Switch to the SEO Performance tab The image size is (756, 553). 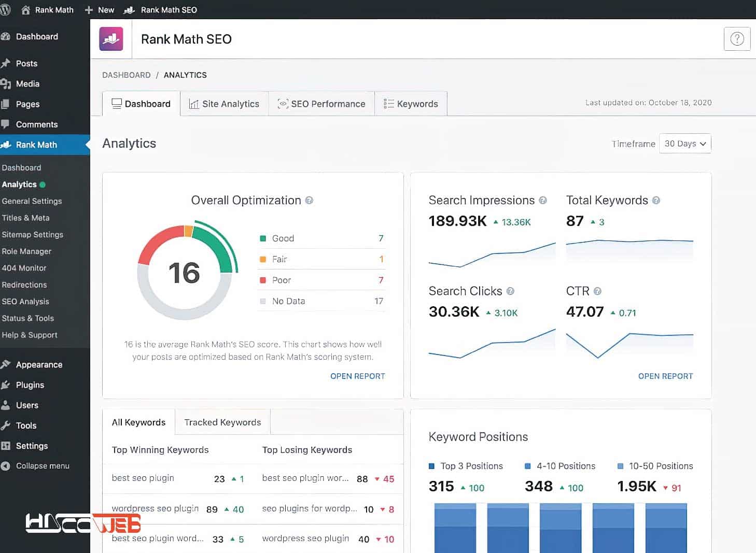321,104
